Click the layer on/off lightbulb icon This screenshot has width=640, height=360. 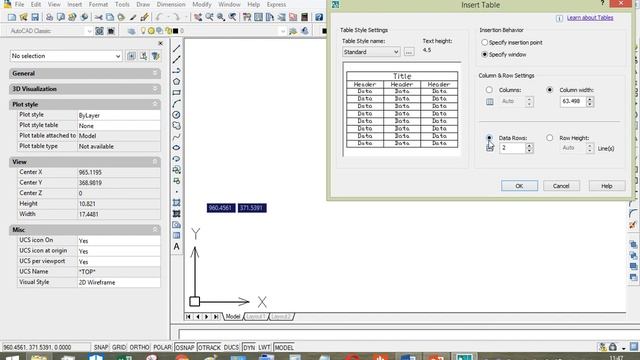(143, 31)
